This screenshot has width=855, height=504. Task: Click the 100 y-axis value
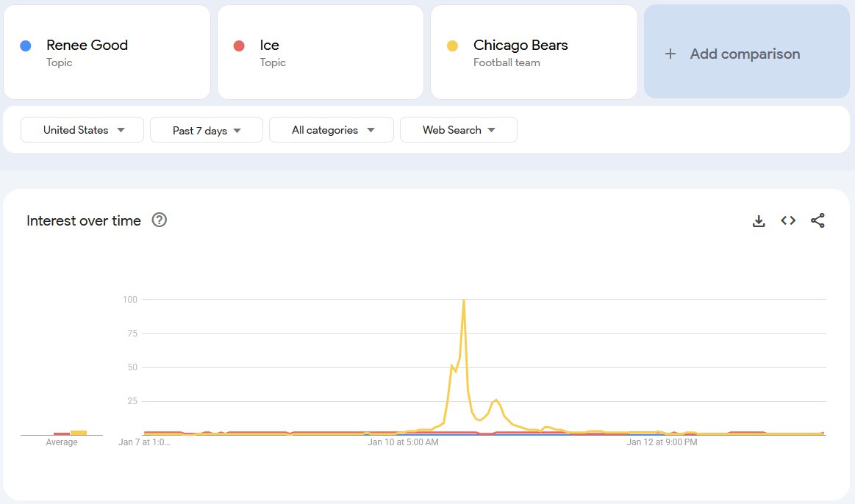point(130,299)
